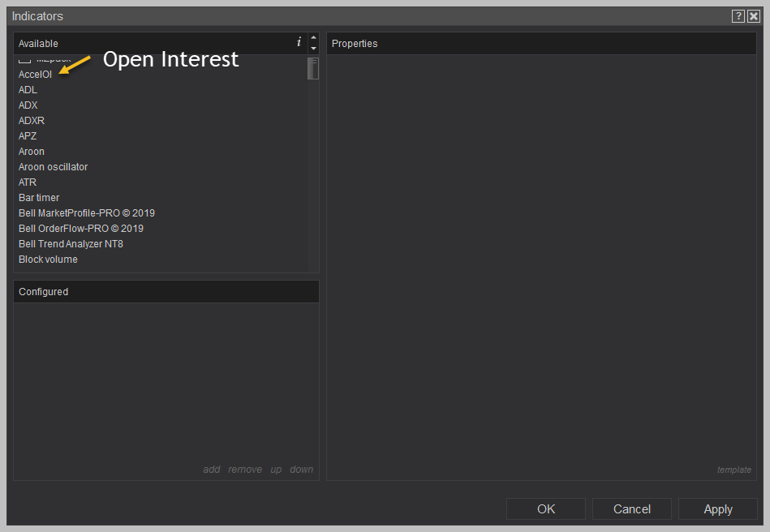Screen dimensions: 770x532
Task: Pick Bell OrderFlow-PRO © 2019 from the list
Action: [81, 229]
